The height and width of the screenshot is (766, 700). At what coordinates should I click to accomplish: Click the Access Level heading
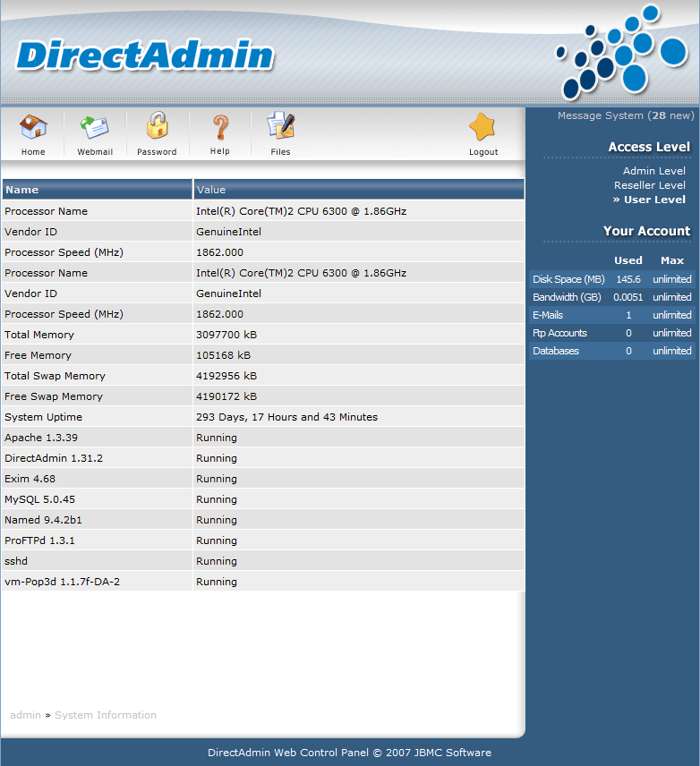pyautogui.click(x=649, y=147)
